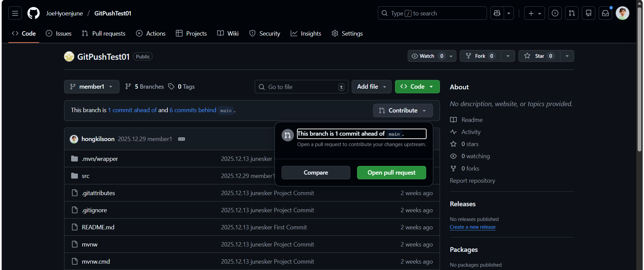This screenshot has height=270, width=644.
Task: Switch to the Wiki tab
Action: click(x=228, y=34)
